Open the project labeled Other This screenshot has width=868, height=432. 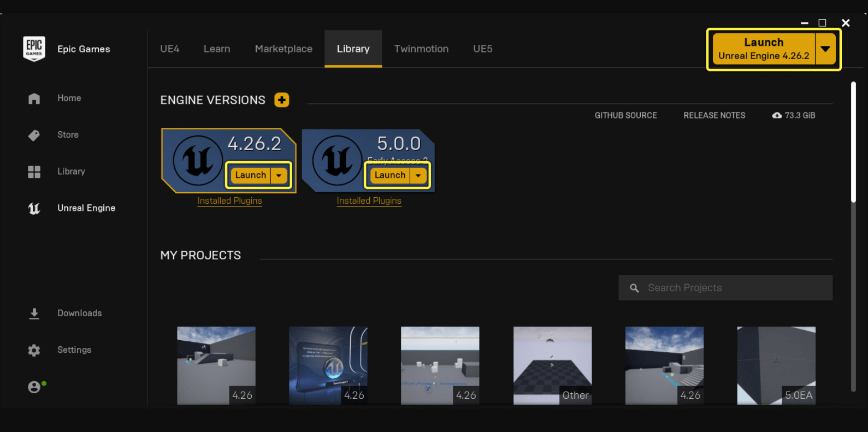[x=552, y=365]
